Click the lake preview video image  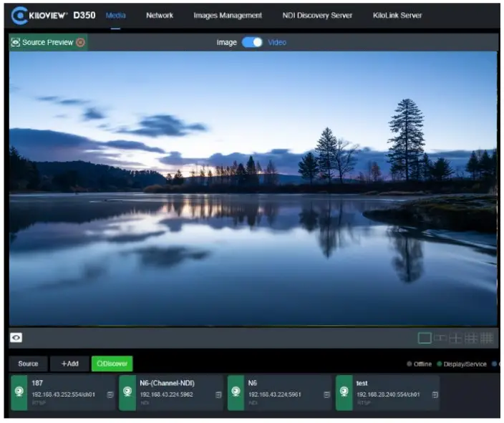point(253,188)
